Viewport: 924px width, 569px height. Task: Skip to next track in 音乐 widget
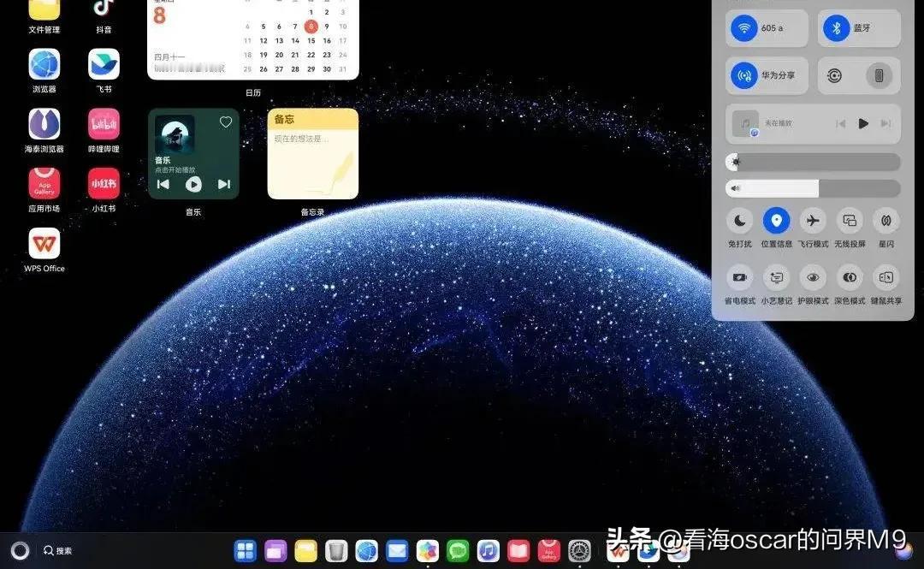pos(224,185)
